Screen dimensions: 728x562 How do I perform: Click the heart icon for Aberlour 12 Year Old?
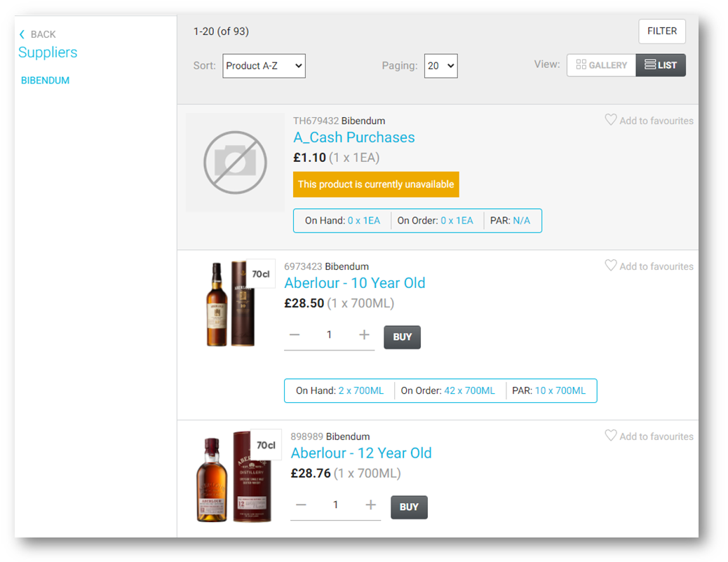[611, 435]
